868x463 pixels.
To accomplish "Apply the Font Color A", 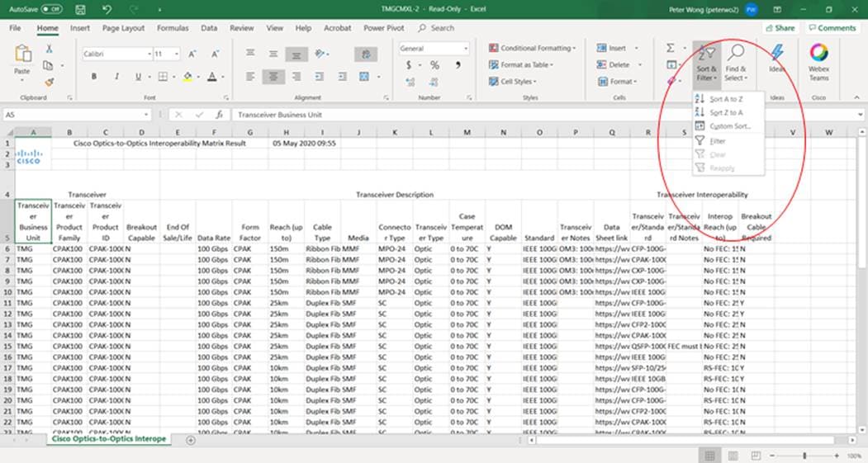I will (x=212, y=76).
